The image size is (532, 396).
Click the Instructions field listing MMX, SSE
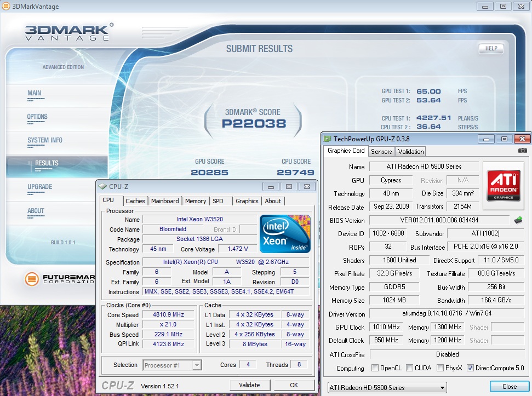point(226,291)
